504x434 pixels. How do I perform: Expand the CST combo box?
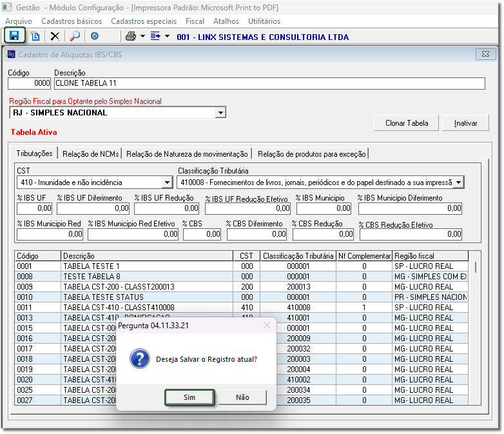pos(167,182)
